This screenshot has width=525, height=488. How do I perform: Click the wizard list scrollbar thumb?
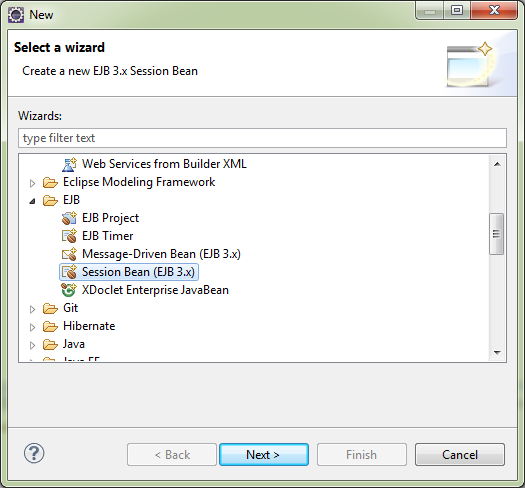point(497,234)
